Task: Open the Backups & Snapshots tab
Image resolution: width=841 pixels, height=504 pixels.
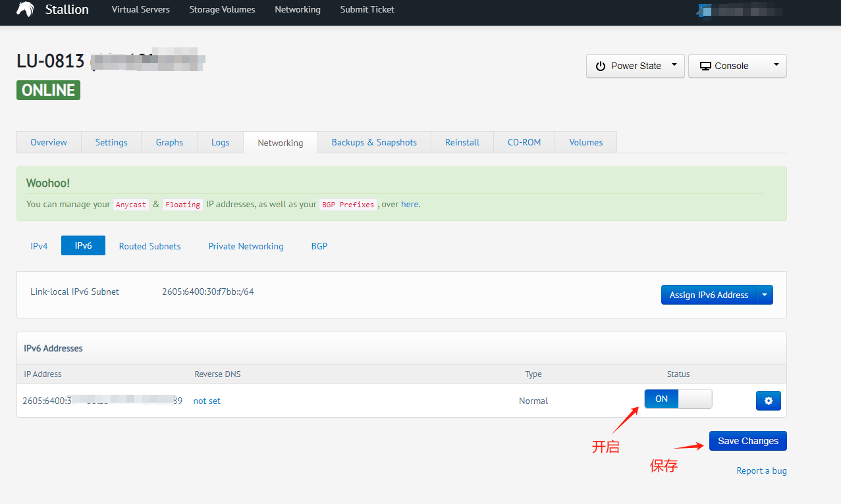Action: click(x=374, y=142)
